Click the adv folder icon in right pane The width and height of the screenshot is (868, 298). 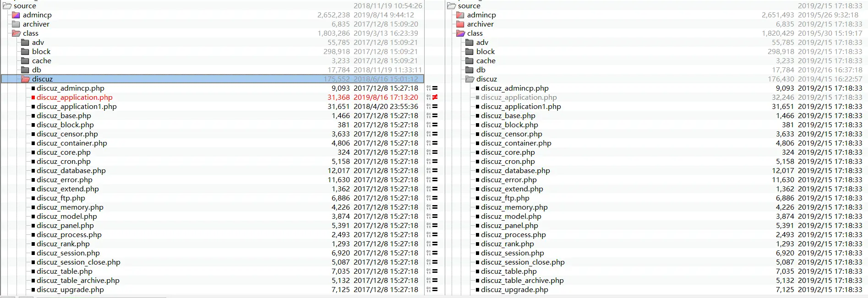pos(469,43)
